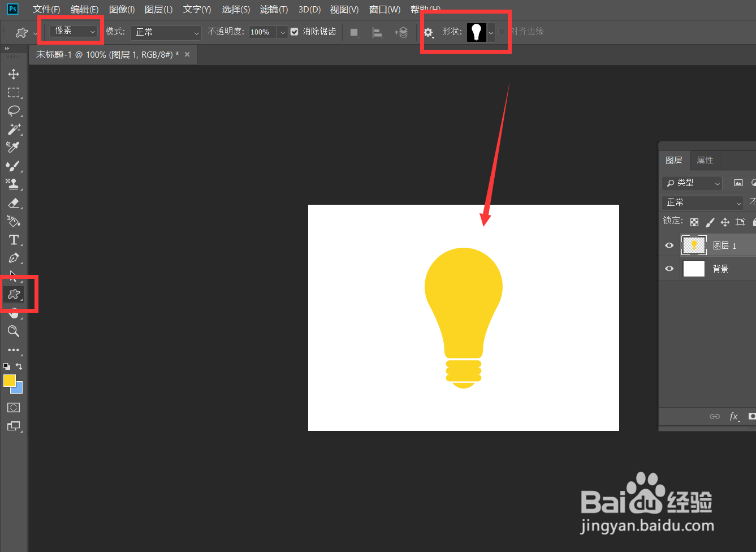
Task: Select the Eraser tool
Action: pos(14,203)
